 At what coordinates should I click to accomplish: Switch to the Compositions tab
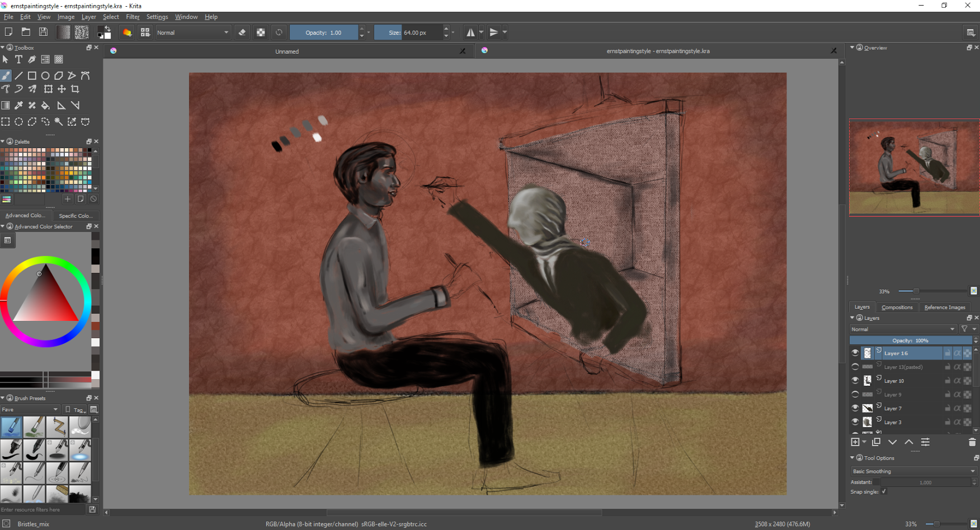pos(897,307)
